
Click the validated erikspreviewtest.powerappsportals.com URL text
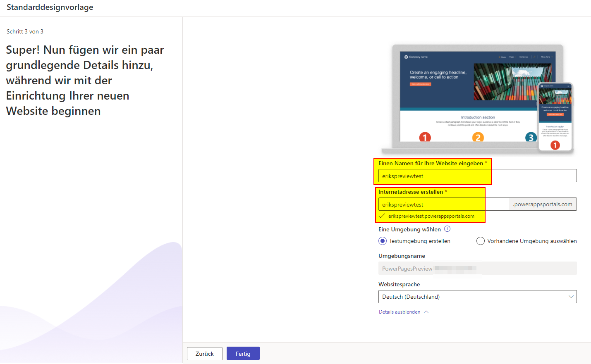coord(431,216)
